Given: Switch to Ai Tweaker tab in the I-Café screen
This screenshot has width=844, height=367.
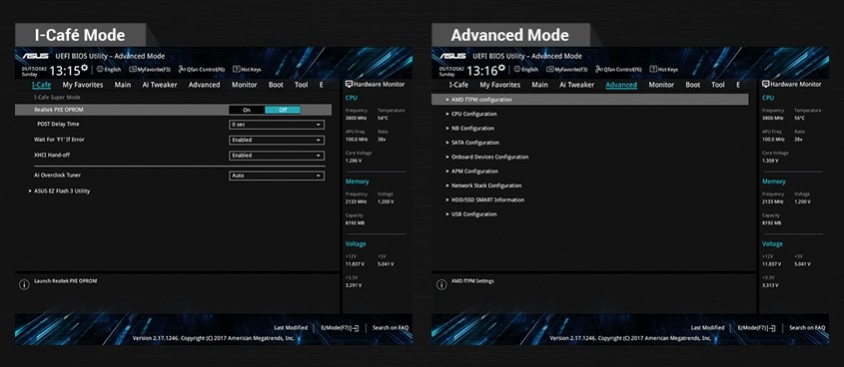Looking at the screenshot, I should pos(159,85).
